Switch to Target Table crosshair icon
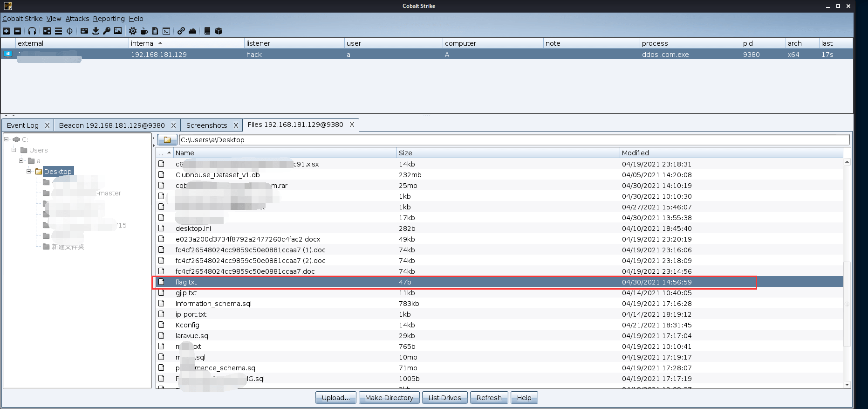 coord(70,31)
